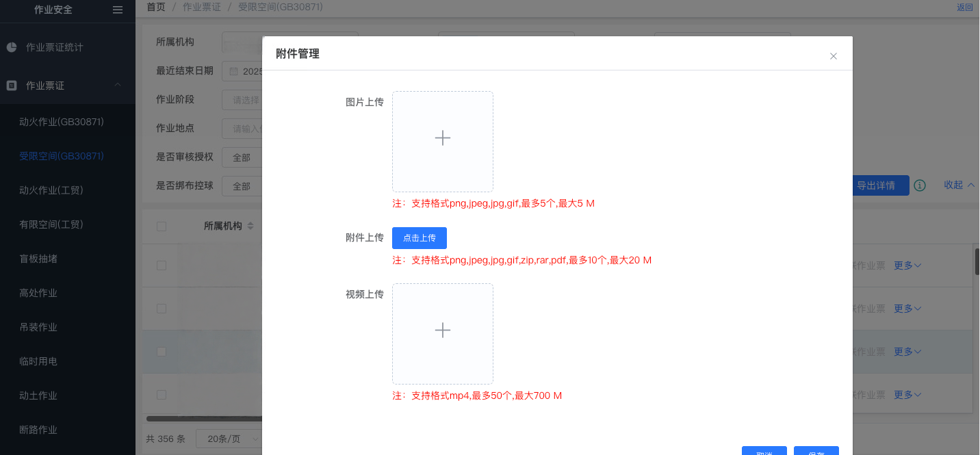Screen dimensions: 980x455
Task: Close the 附件管理 dialog with X
Action: click(x=833, y=56)
